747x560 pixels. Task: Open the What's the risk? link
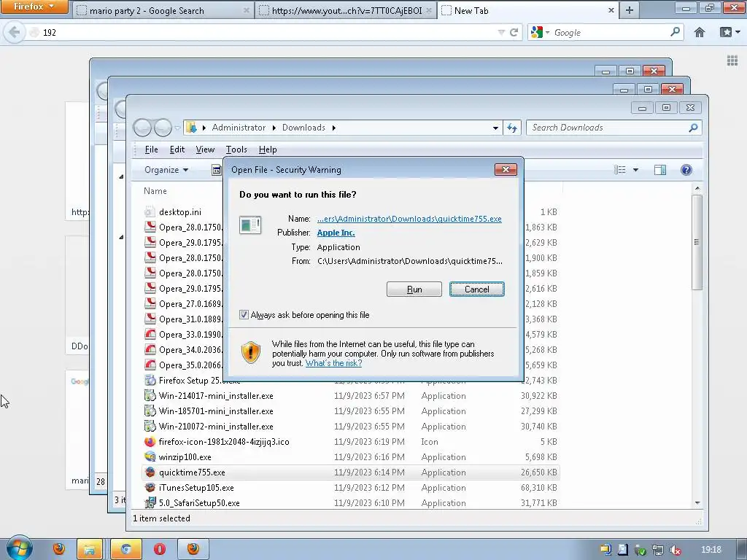333,363
